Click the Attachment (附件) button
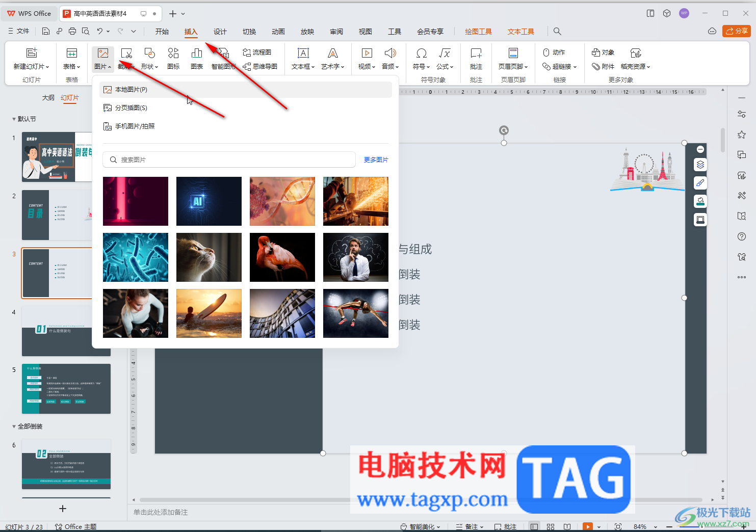The height and width of the screenshot is (532, 756). [x=603, y=67]
